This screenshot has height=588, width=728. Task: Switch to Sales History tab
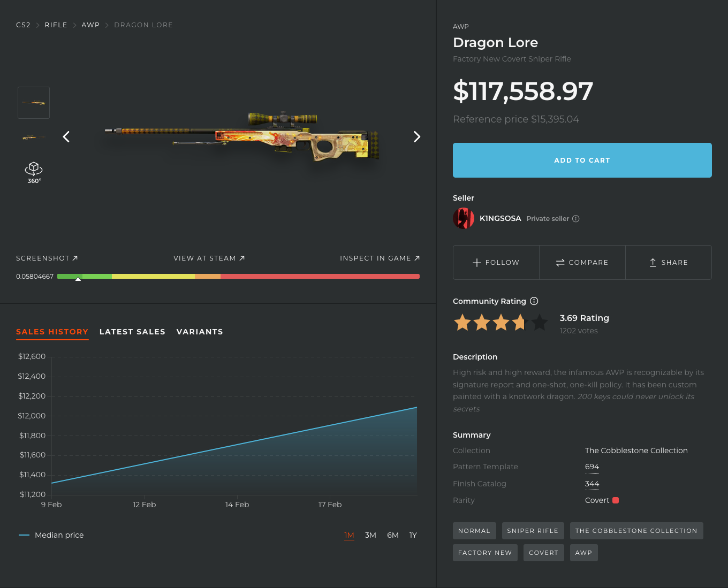tap(52, 332)
